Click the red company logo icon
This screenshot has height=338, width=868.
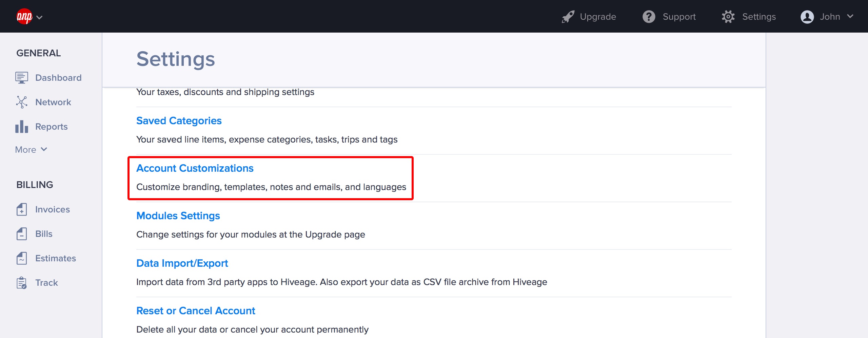24,16
